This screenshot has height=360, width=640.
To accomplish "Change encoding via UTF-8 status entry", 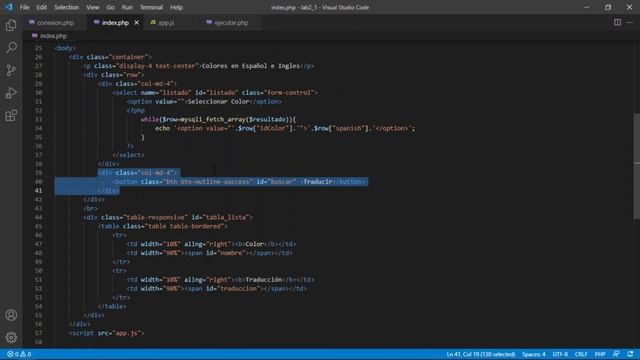I will point(560,354).
